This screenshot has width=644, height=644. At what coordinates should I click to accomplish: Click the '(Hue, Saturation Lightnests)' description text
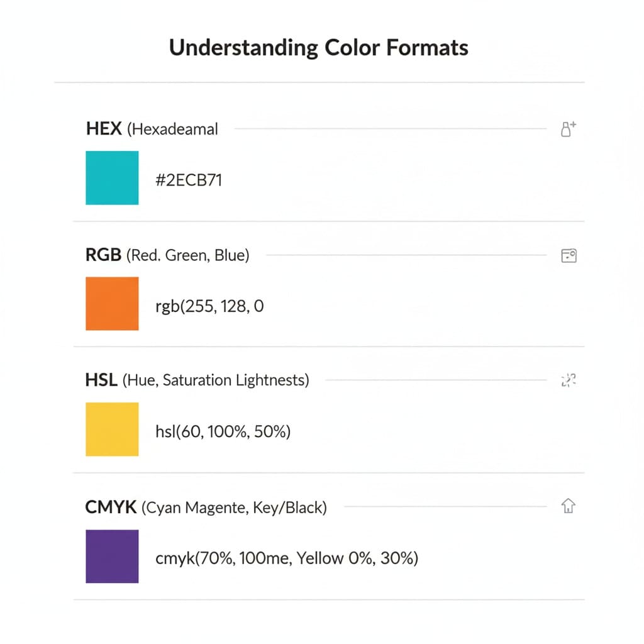(x=216, y=380)
